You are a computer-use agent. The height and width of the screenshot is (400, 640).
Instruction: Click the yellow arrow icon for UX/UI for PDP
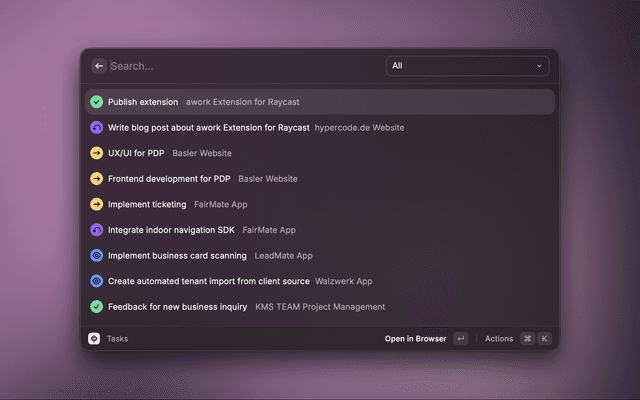[x=96, y=153]
